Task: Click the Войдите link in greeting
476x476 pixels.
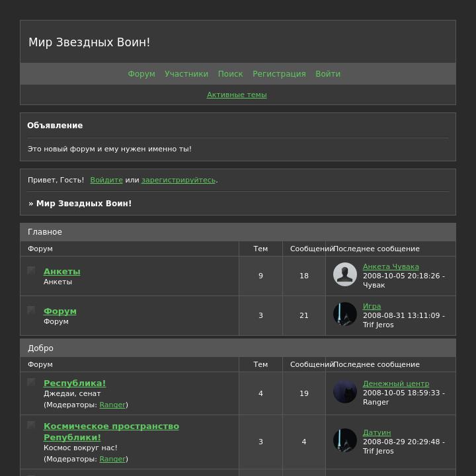Action: pos(106,180)
